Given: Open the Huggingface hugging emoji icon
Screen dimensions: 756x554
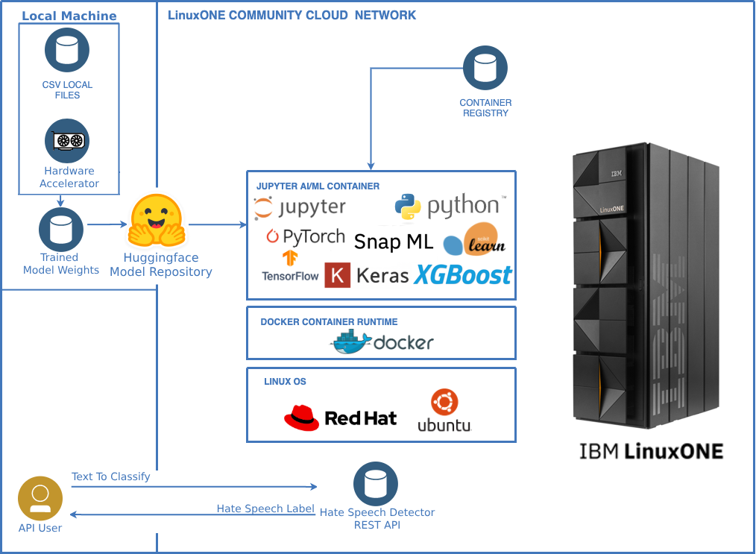Looking at the screenshot, I should pyautogui.click(x=157, y=221).
